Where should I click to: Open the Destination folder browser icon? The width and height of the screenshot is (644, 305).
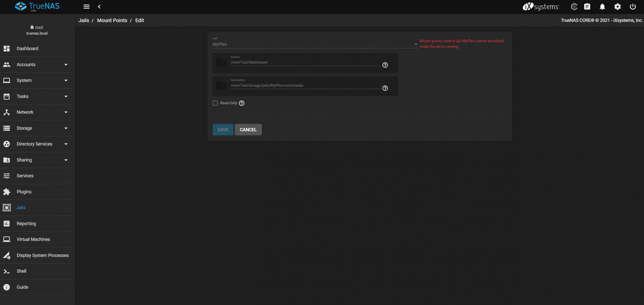point(221,86)
